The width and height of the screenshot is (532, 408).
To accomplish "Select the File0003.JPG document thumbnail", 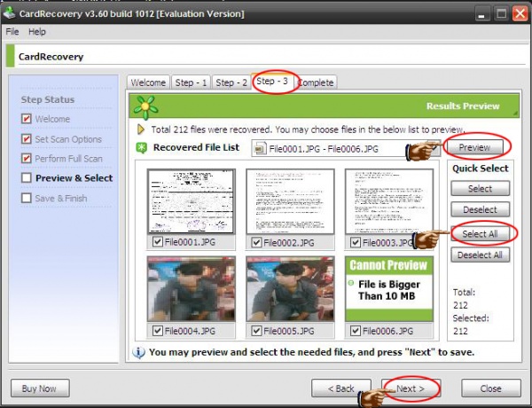I will 389,201.
